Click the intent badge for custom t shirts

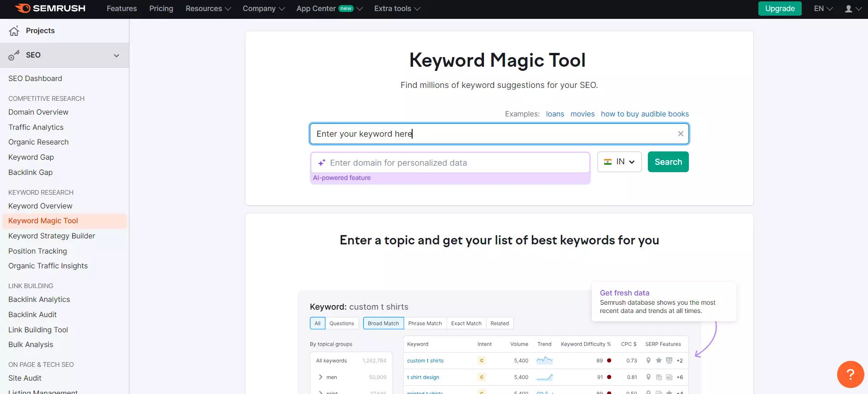482,361
